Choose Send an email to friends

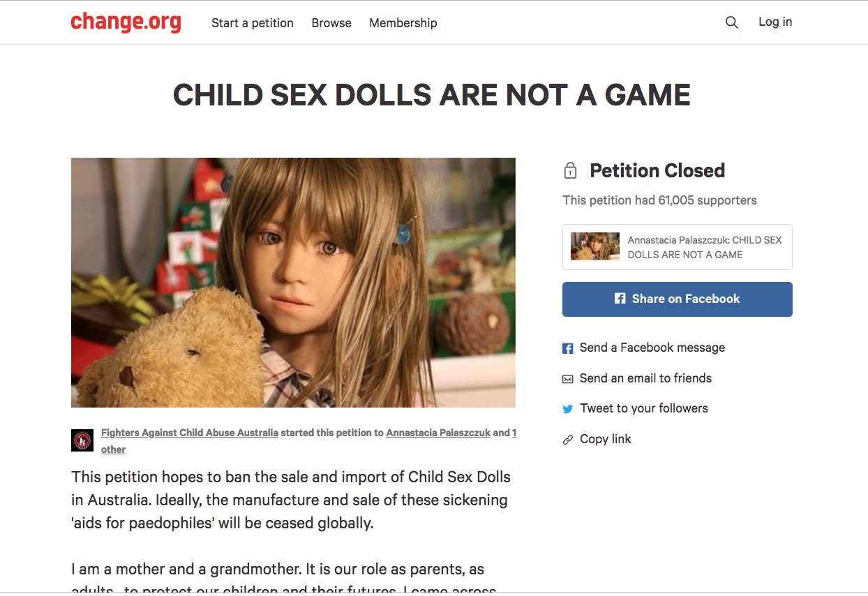646,378
